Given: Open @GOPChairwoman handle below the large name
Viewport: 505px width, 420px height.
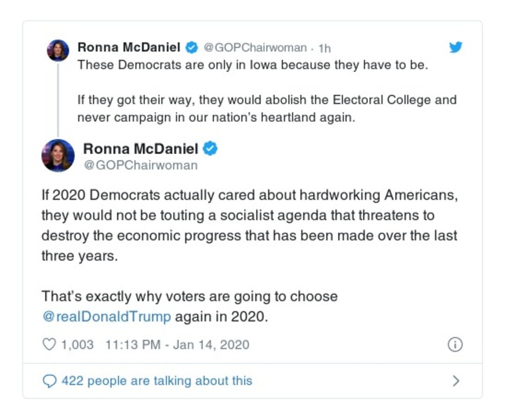Looking at the screenshot, I should coord(140,165).
